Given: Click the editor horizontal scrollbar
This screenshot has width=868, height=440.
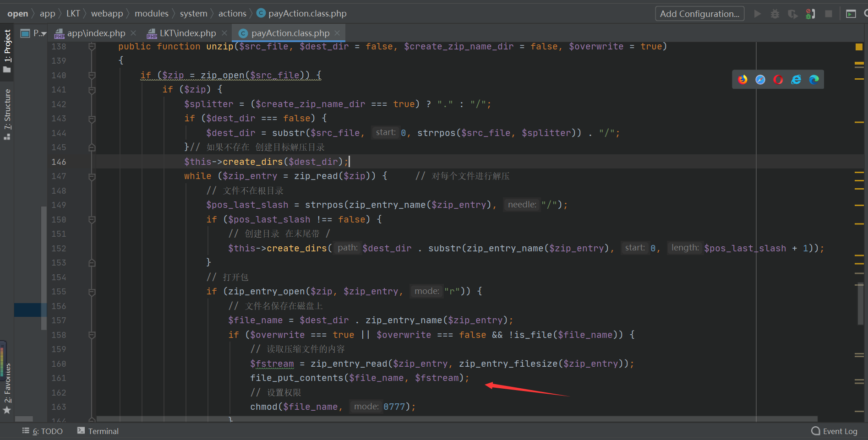Looking at the screenshot, I should tap(457, 419).
